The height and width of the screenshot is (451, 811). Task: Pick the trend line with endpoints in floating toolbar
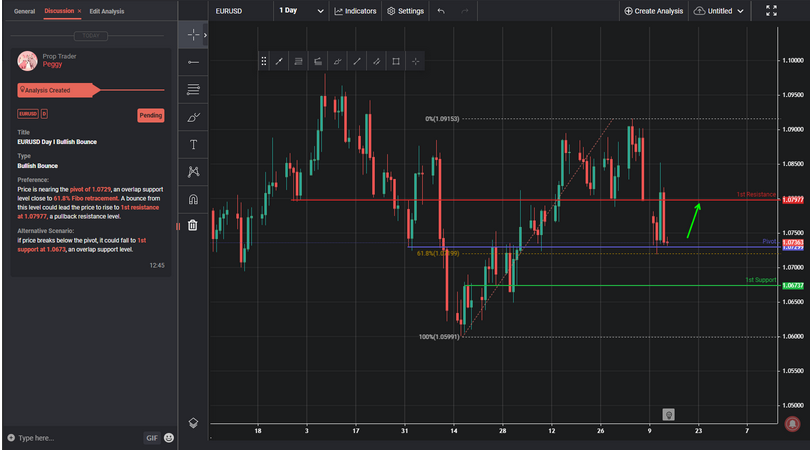(x=279, y=62)
